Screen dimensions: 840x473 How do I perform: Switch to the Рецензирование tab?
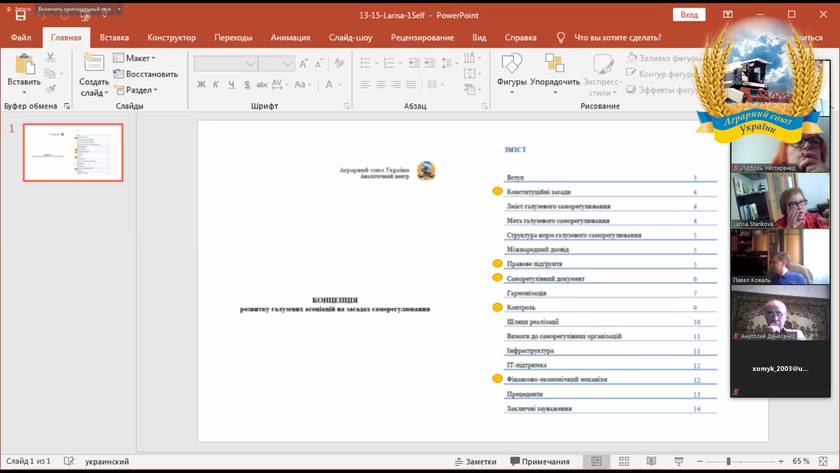[x=422, y=37]
